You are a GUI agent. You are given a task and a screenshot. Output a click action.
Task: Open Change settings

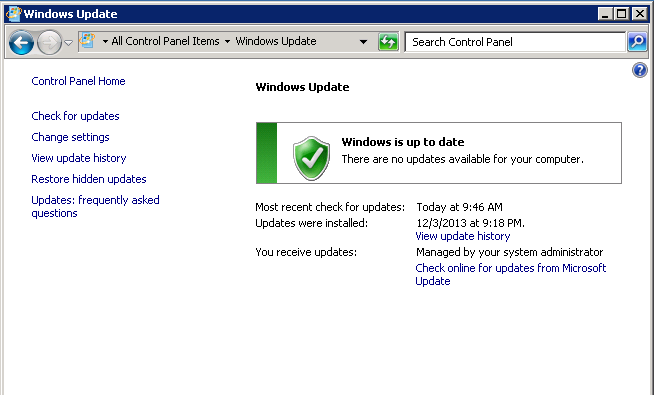(x=70, y=137)
